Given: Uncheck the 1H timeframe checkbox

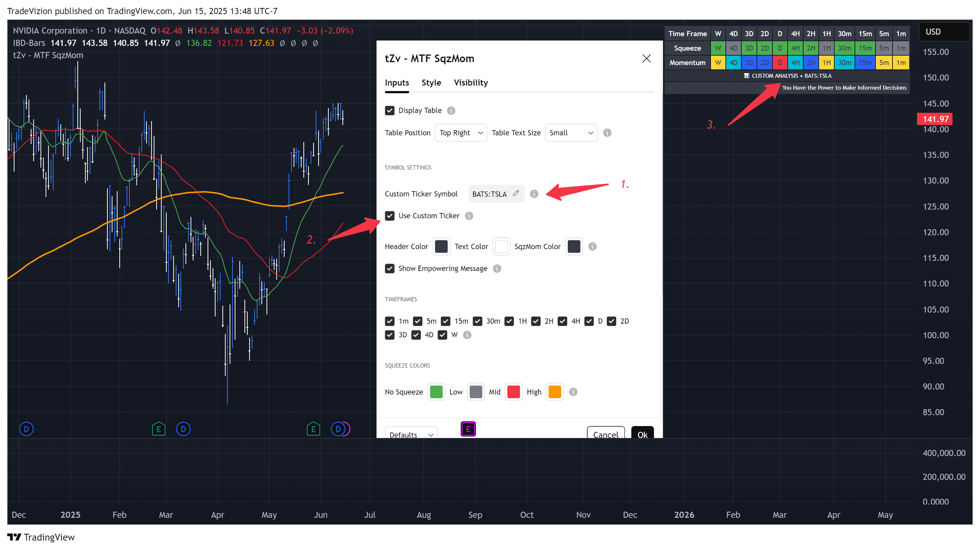Looking at the screenshot, I should [x=509, y=321].
